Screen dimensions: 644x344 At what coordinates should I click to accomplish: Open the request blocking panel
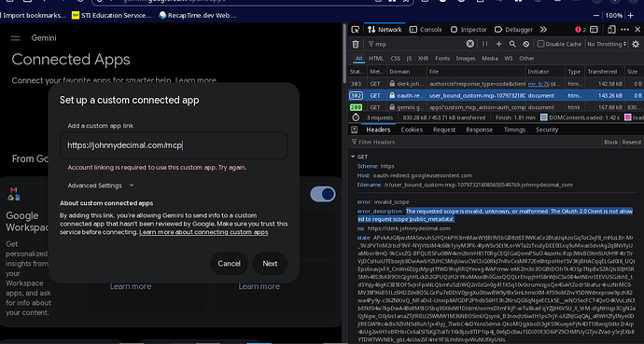(x=526, y=44)
